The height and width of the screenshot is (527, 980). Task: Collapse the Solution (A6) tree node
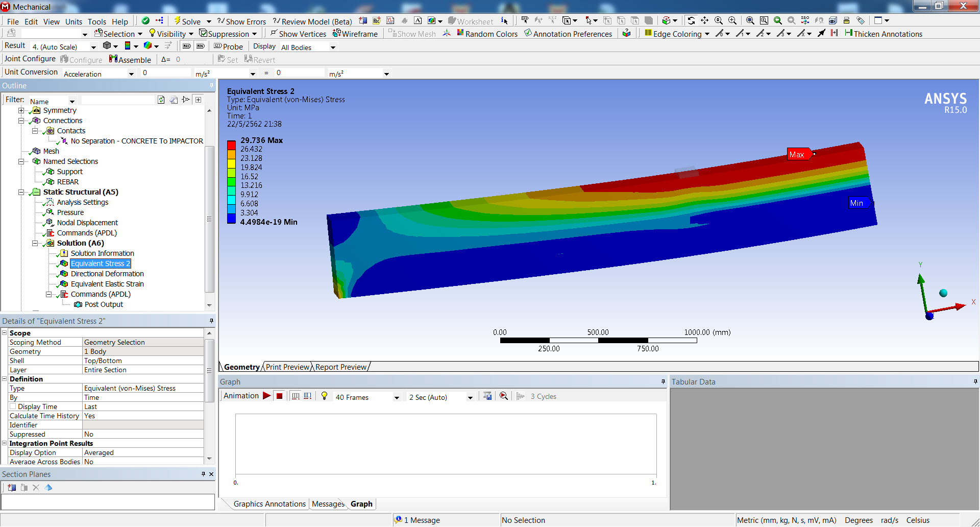35,243
